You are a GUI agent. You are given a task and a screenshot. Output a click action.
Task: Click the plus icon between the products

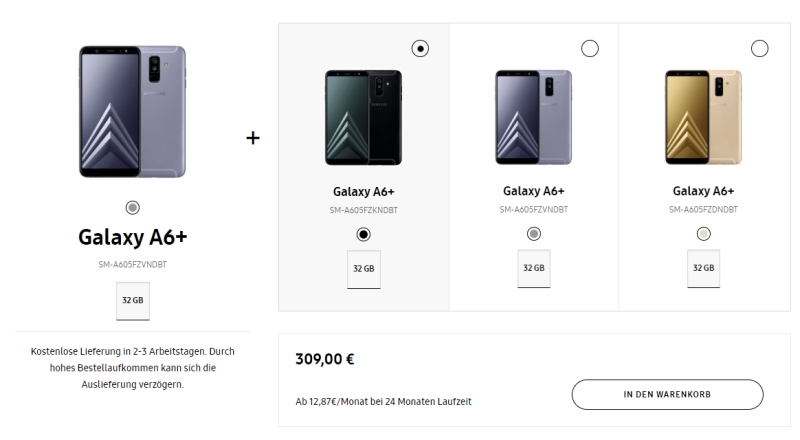click(x=254, y=137)
